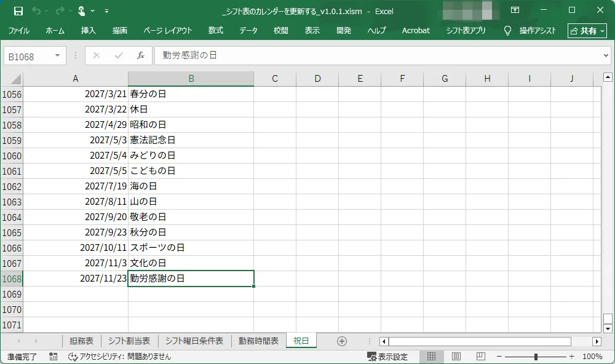Click the macro recording icon in status bar

54,357
